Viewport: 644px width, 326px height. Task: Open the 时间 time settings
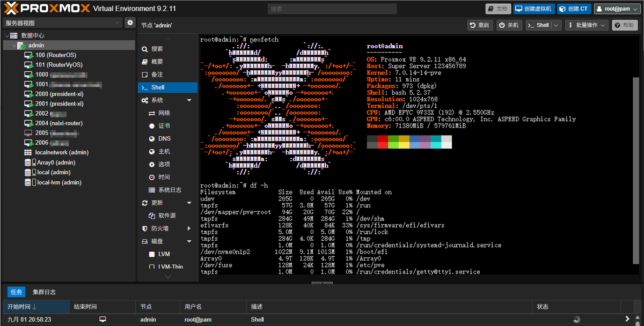click(167, 177)
